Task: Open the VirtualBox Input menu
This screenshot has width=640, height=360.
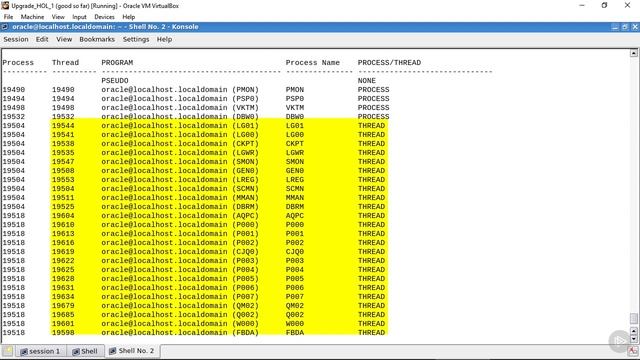Action: (79, 17)
